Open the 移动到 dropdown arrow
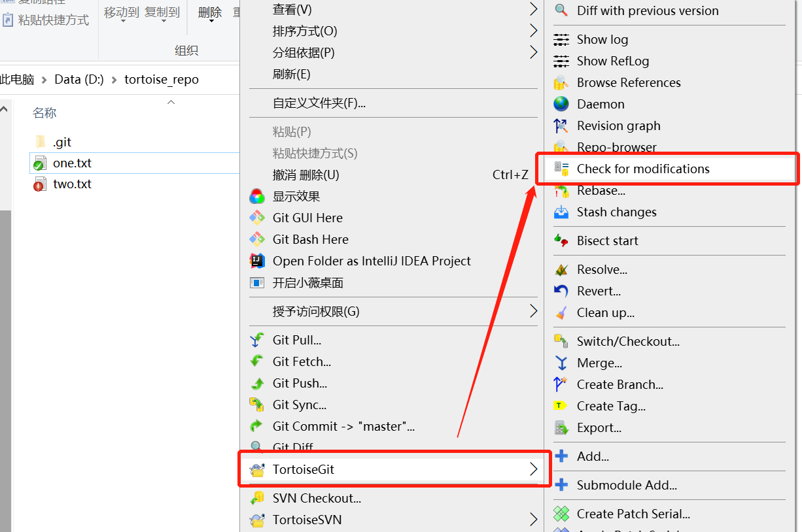 point(124,22)
